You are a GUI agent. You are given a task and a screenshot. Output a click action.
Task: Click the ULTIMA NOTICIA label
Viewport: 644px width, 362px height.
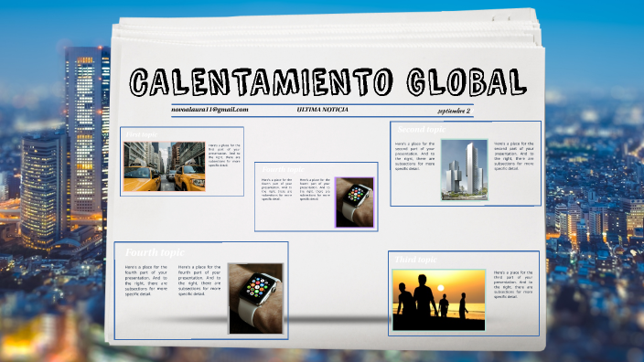(x=322, y=110)
